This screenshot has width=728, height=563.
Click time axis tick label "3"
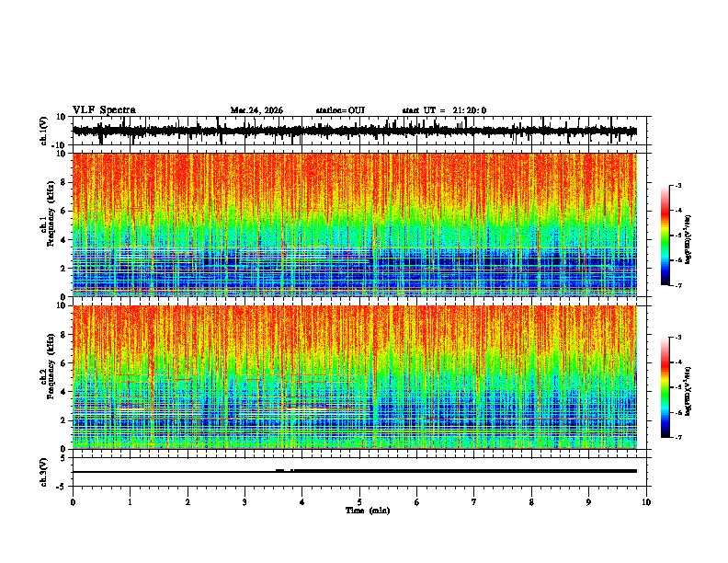click(x=245, y=502)
